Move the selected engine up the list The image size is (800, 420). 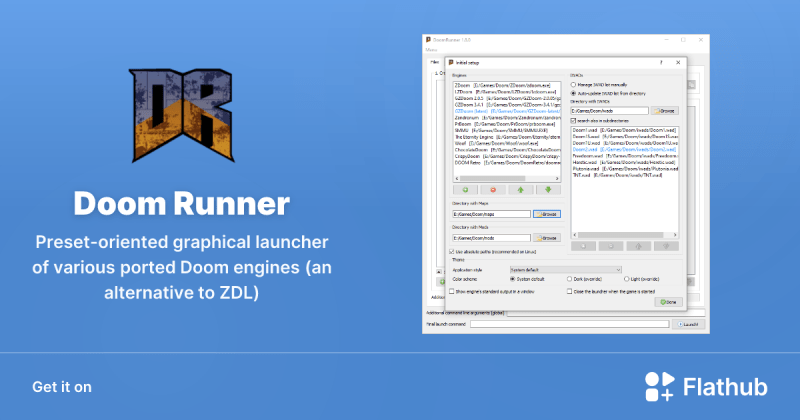point(520,190)
